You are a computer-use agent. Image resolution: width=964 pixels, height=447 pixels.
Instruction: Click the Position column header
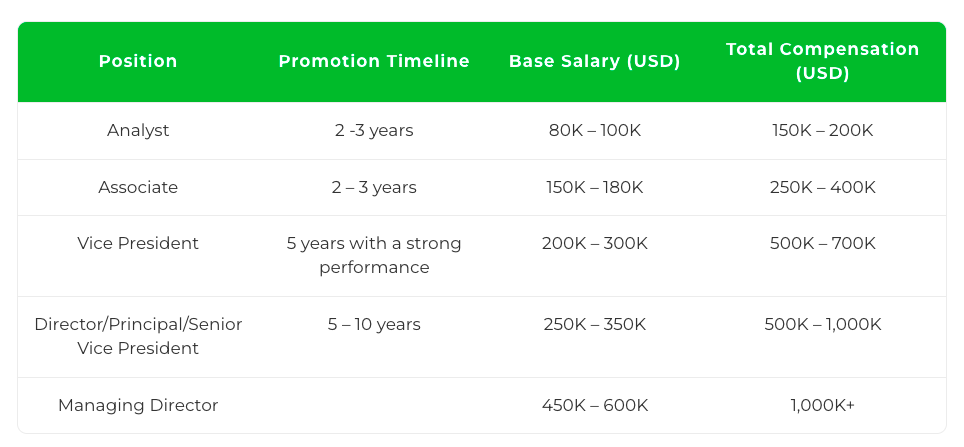coord(138,61)
